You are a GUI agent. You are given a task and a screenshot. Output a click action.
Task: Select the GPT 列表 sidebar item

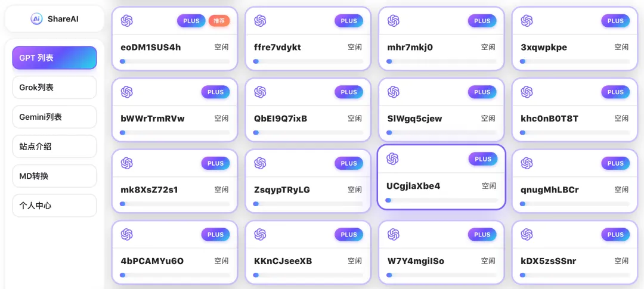tap(54, 58)
